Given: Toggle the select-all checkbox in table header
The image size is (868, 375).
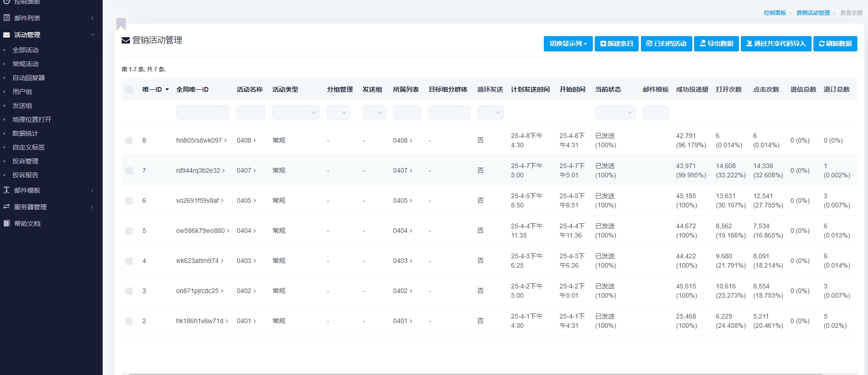Looking at the screenshot, I should point(129,90).
